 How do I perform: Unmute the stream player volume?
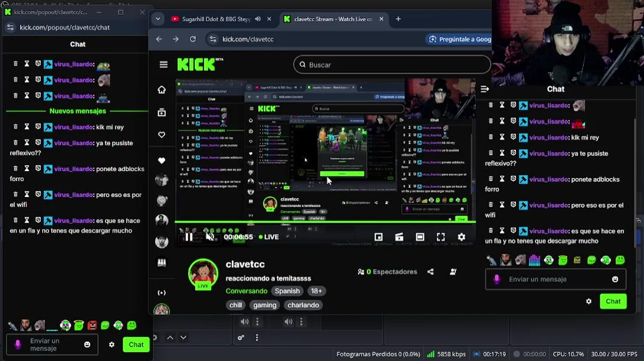[210, 237]
